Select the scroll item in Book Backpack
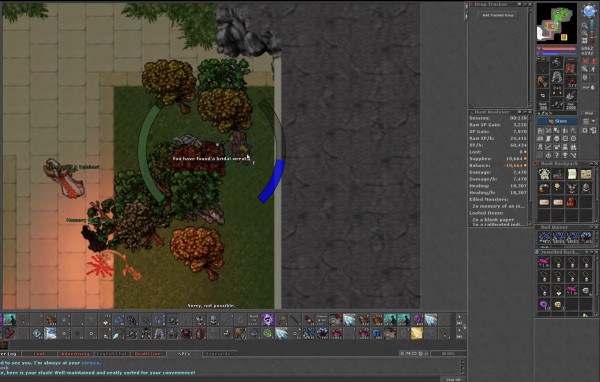Image resolution: width=600 pixels, height=382 pixels. [572, 174]
